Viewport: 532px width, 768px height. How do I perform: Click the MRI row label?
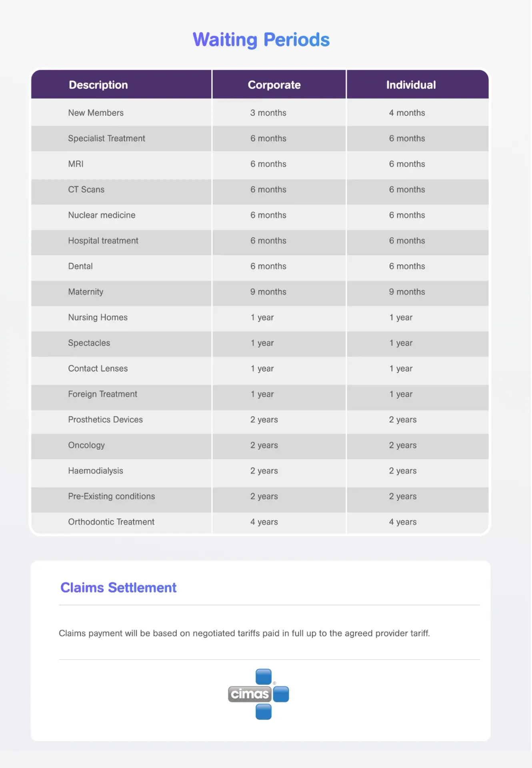76,164
